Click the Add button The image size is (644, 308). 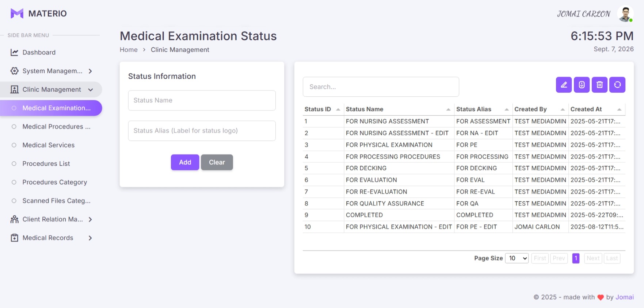coord(185,162)
